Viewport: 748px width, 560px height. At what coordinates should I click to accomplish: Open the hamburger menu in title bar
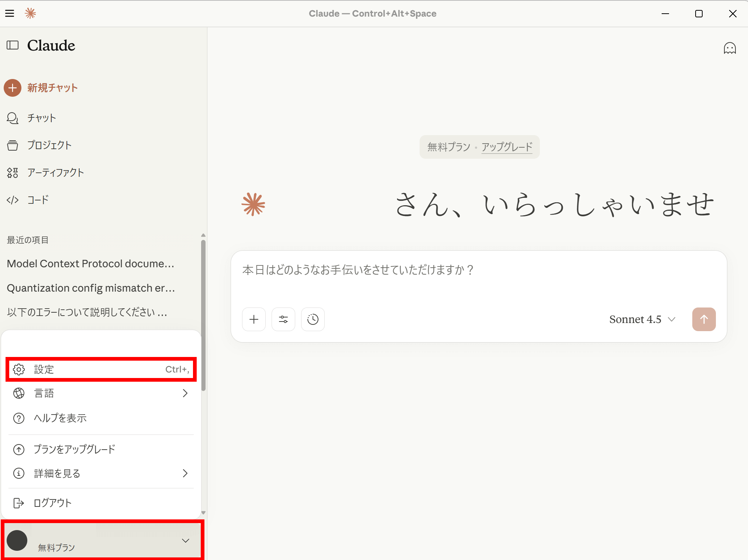coord(10,14)
